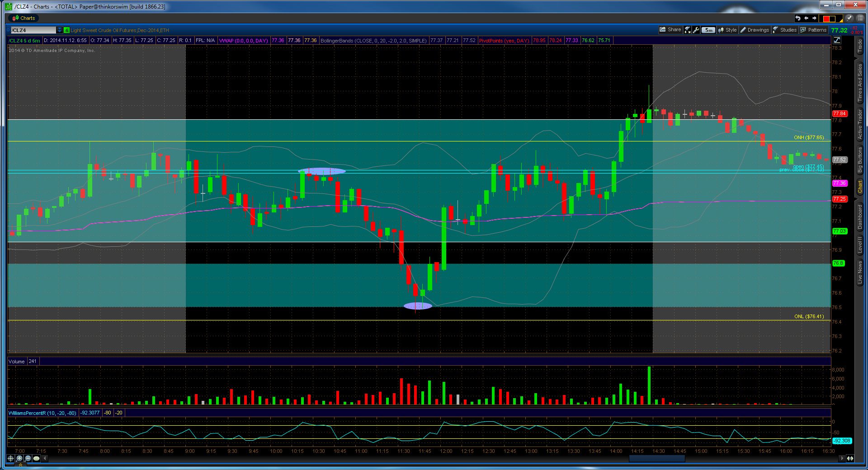
Task: Open the Trade side tab
Action: (859, 46)
